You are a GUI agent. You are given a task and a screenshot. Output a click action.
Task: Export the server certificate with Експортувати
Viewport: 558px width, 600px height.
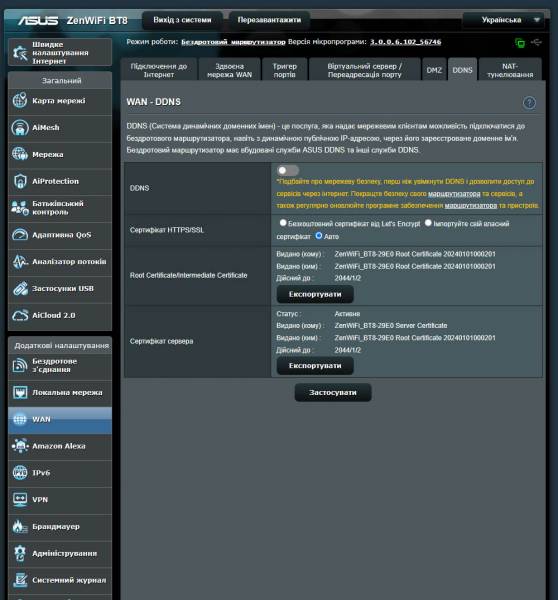(315, 365)
